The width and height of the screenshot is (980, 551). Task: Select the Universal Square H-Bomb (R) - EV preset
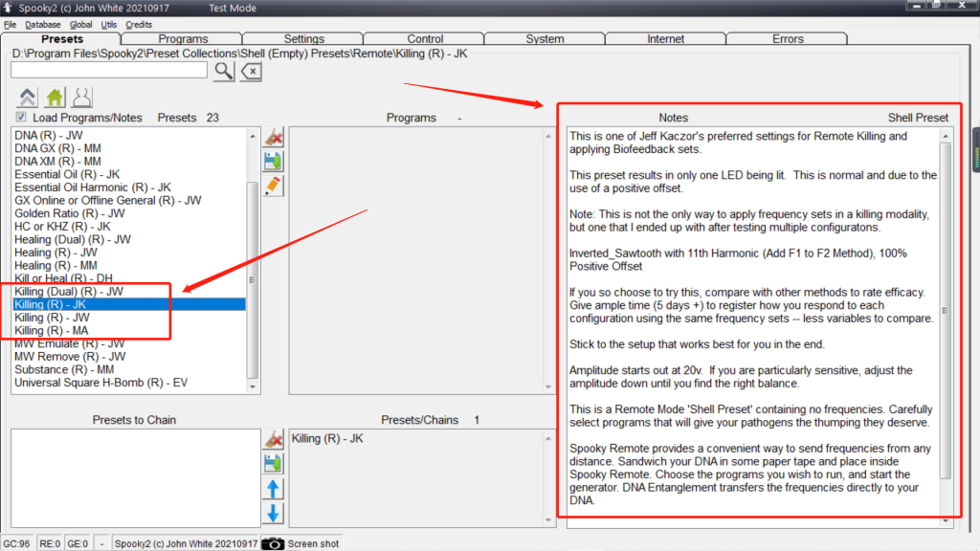(101, 383)
